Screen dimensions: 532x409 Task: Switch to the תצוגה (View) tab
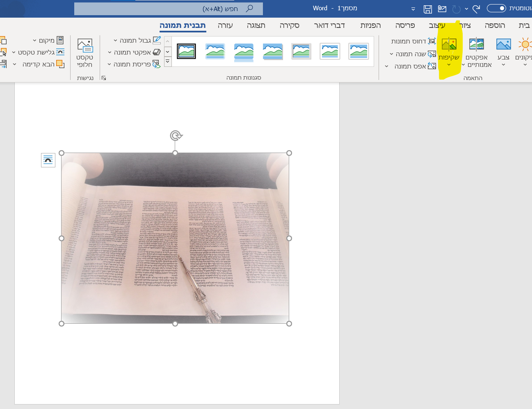point(256,25)
